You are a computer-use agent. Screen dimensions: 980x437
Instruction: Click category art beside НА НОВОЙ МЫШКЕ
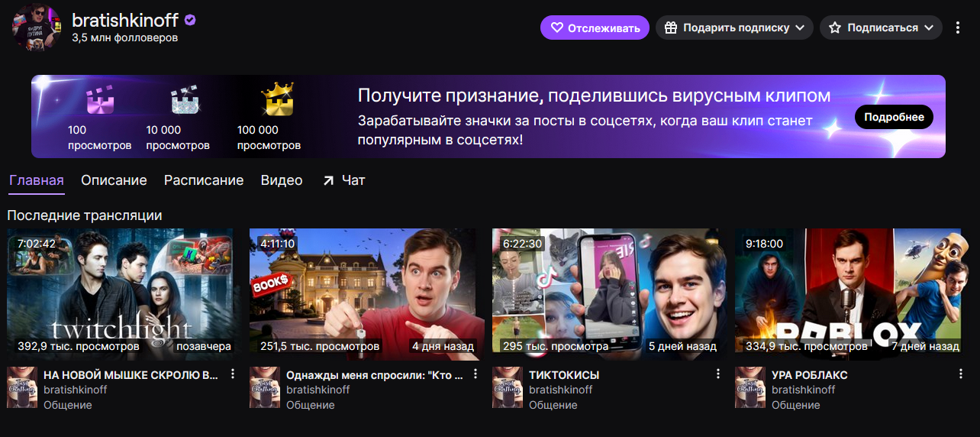click(22, 387)
